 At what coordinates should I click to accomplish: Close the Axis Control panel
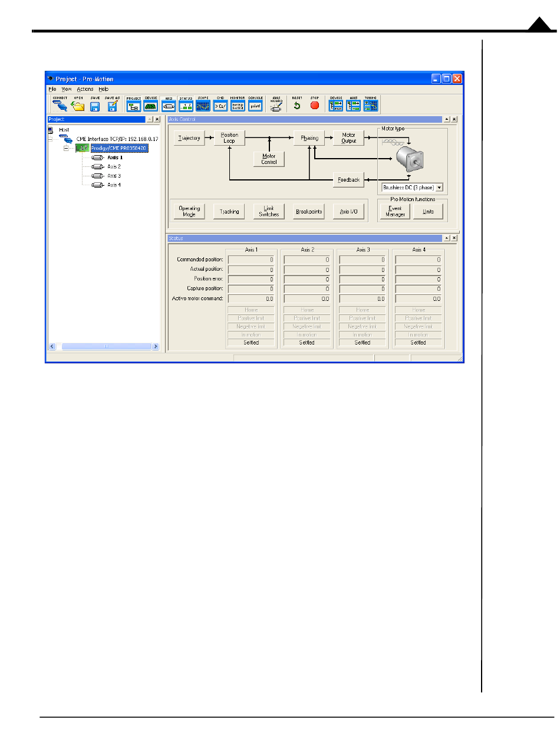coord(454,119)
